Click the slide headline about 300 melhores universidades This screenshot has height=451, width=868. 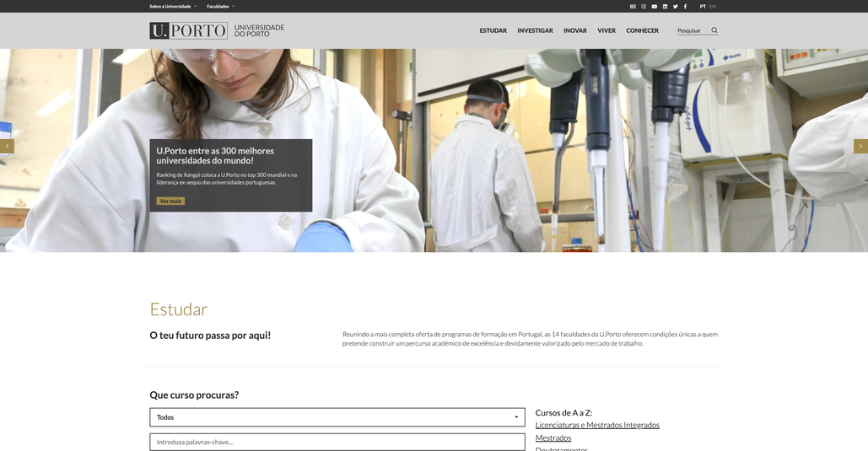pyautogui.click(x=215, y=155)
